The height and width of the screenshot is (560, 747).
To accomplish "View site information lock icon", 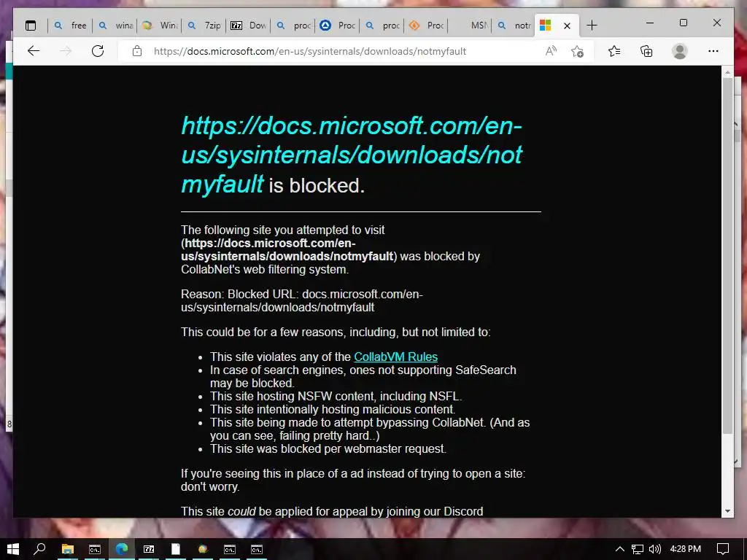I will pos(137,51).
